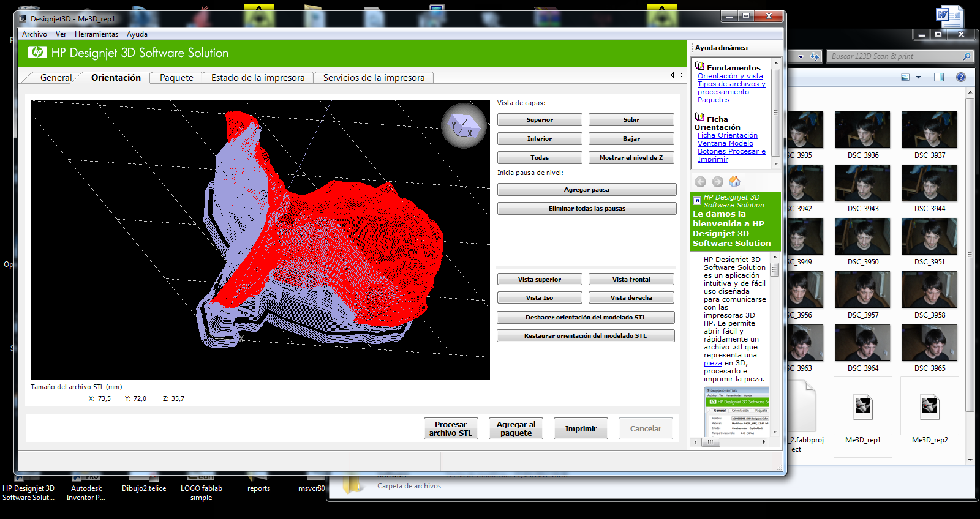Click the Todas layers button

pyautogui.click(x=540, y=158)
